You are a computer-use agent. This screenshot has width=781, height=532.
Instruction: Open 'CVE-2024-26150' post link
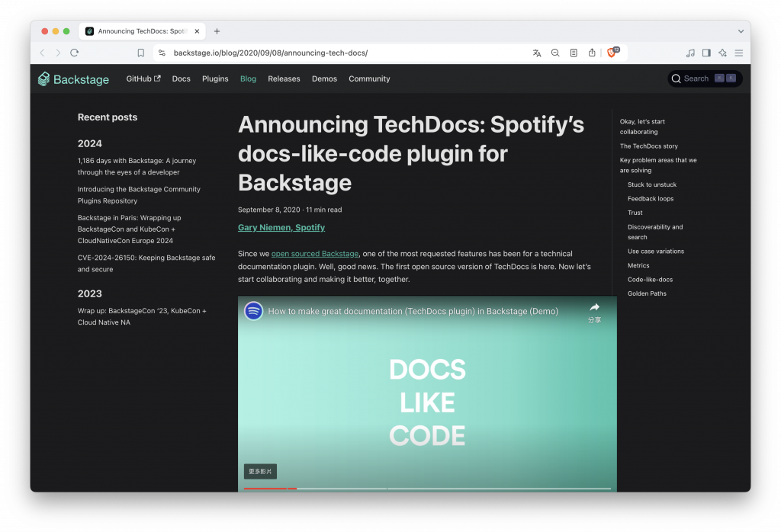click(x=146, y=263)
